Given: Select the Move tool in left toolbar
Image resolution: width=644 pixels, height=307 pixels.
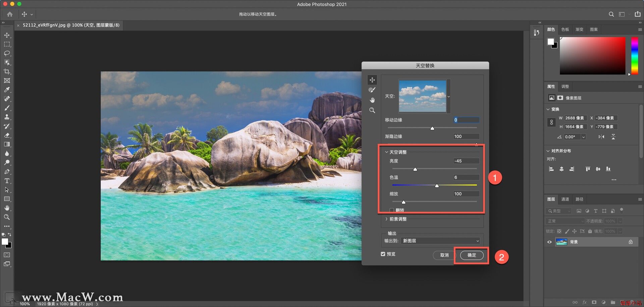Looking at the screenshot, I should click(x=7, y=35).
